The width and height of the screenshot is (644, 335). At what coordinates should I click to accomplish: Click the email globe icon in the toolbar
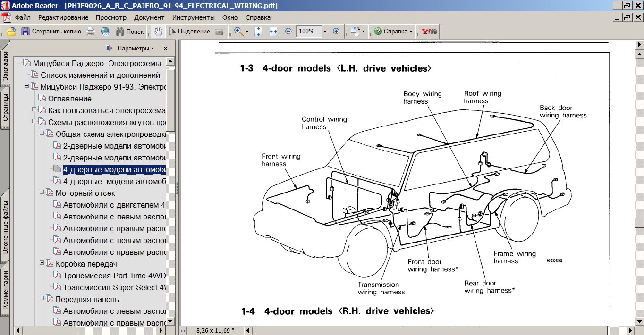[105, 32]
